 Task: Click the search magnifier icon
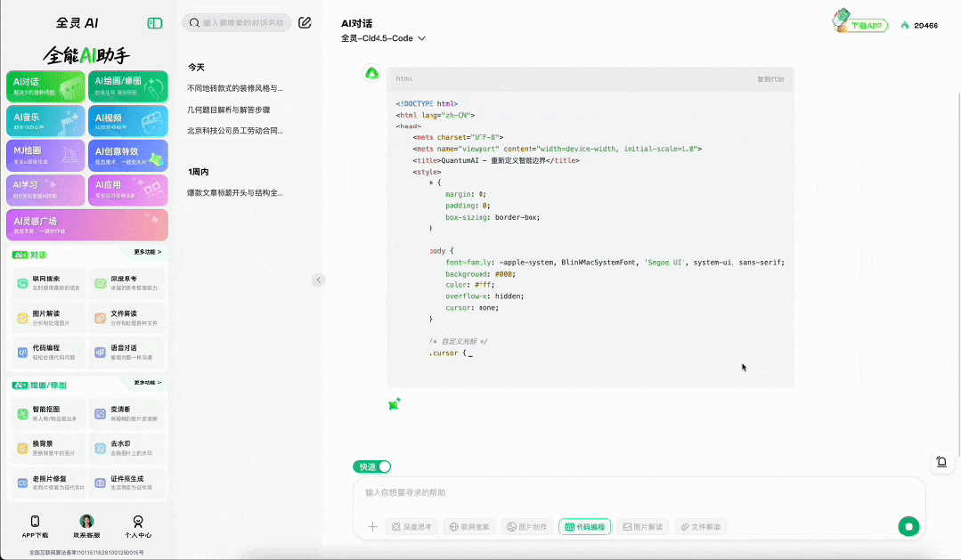pyautogui.click(x=194, y=22)
